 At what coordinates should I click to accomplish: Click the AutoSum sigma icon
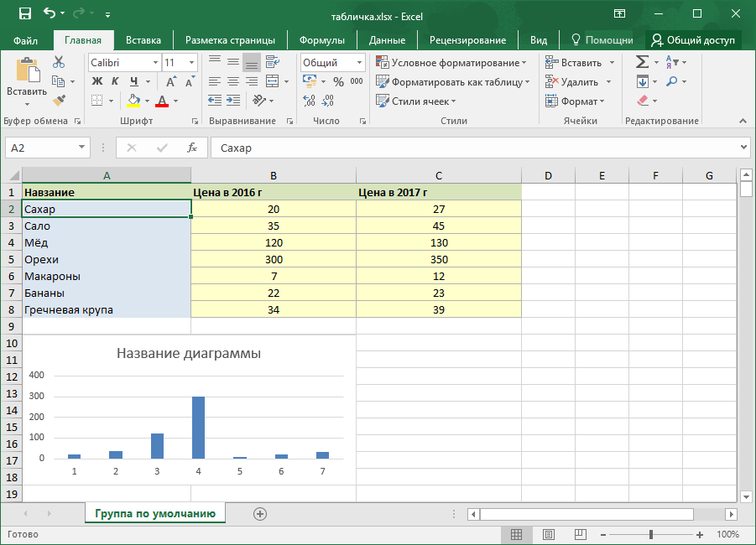[642, 62]
